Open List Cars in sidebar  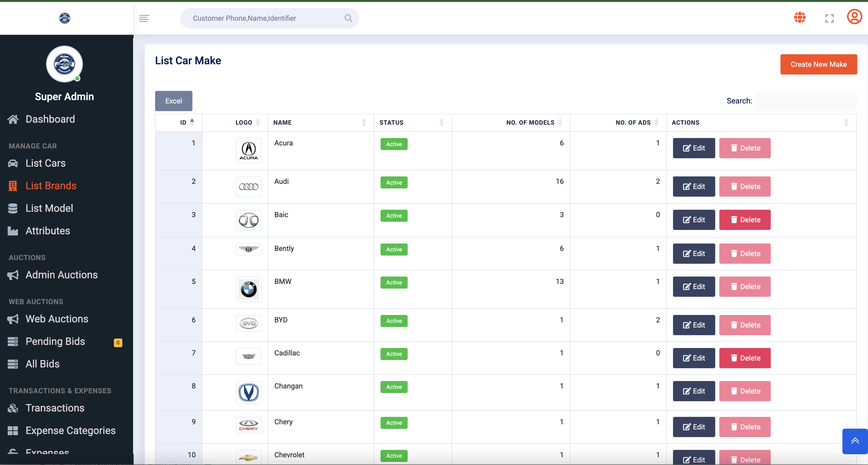pyautogui.click(x=46, y=163)
